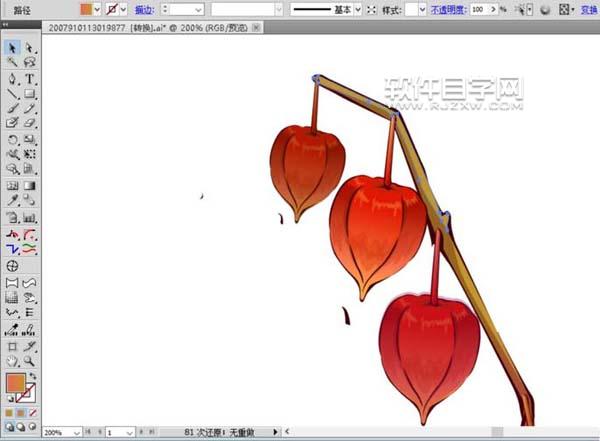
Task: Swap fill and stroke colors arrow
Action: [x=32, y=376]
